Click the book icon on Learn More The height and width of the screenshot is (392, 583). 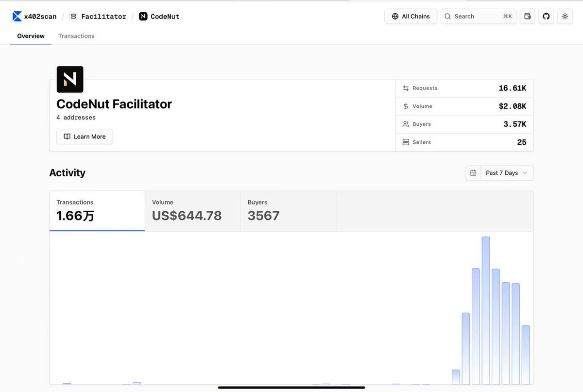tap(67, 136)
